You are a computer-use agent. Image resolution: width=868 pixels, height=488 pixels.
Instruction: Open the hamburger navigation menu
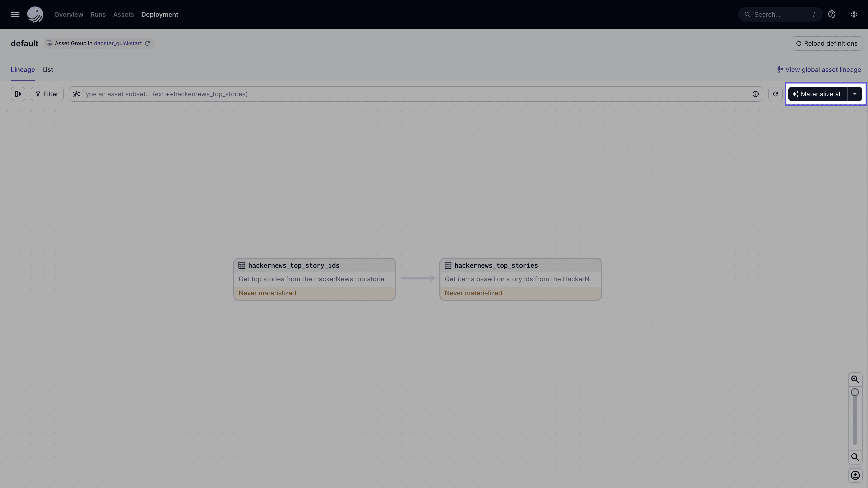coord(15,14)
